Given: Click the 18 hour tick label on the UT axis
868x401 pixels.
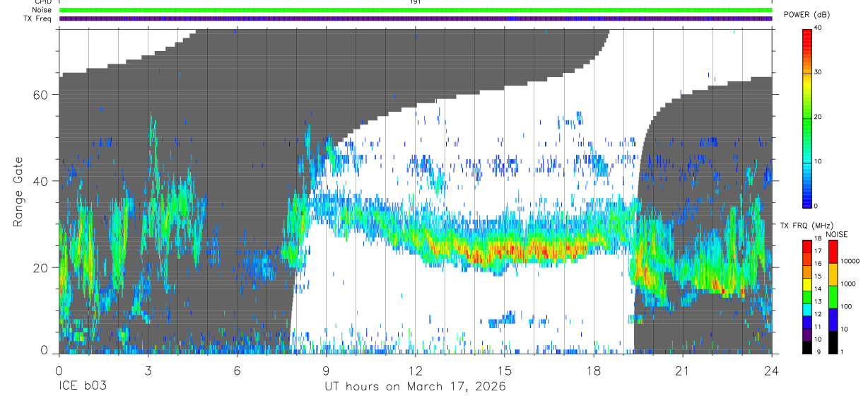Looking at the screenshot, I should (593, 371).
